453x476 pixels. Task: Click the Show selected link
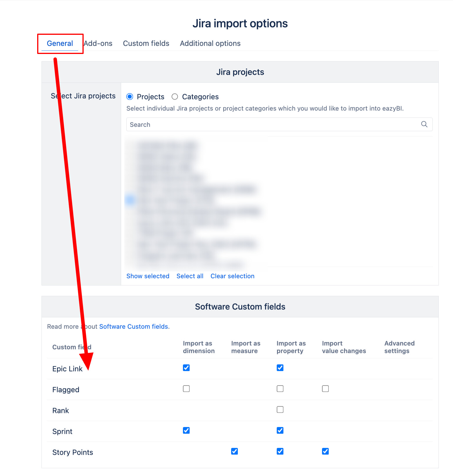148,276
